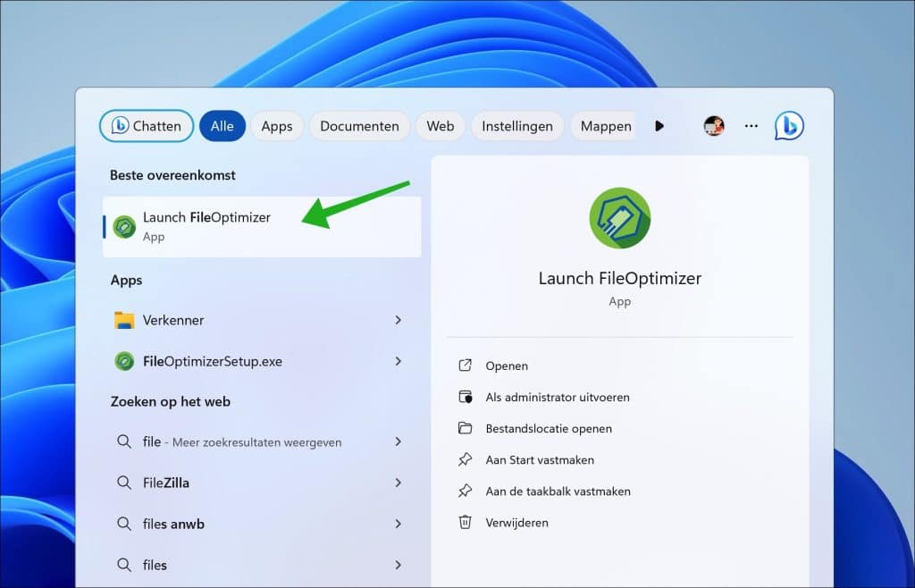The width and height of the screenshot is (915, 588).
Task: Click the Verkenner folder icon
Action: pos(124,320)
